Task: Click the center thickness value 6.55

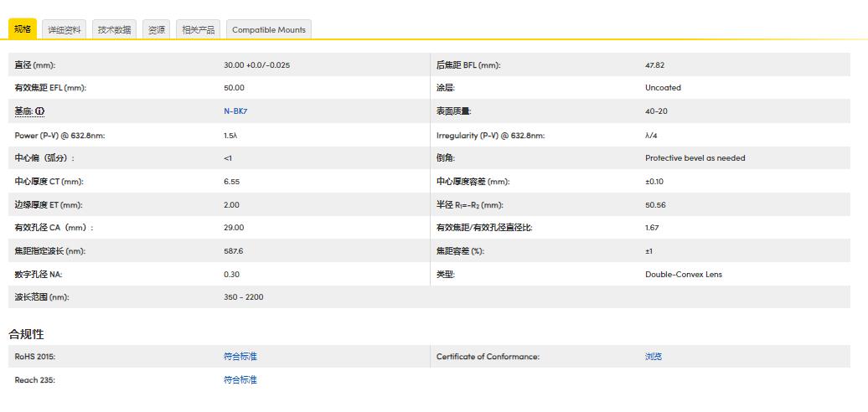Action: tap(232, 182)
